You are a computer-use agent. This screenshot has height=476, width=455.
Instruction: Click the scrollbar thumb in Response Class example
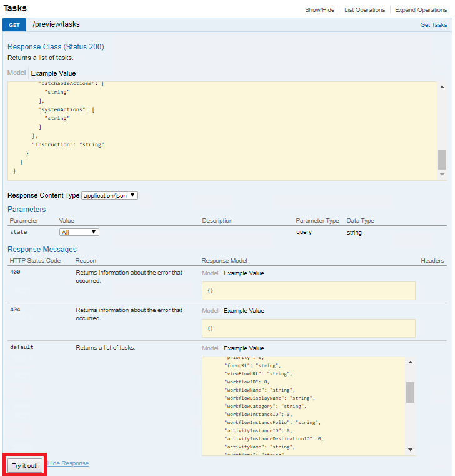[442, 160]
